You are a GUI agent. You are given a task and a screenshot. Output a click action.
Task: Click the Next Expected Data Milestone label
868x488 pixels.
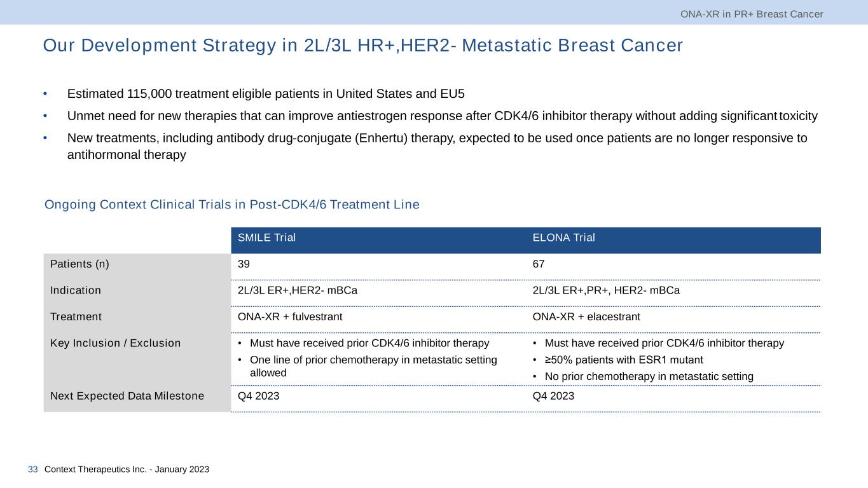click(x=127, y=396)
